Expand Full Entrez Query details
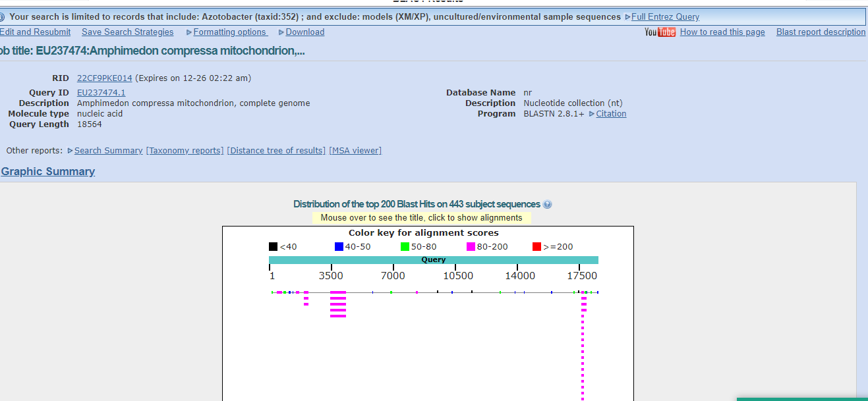 pos(662,17)
